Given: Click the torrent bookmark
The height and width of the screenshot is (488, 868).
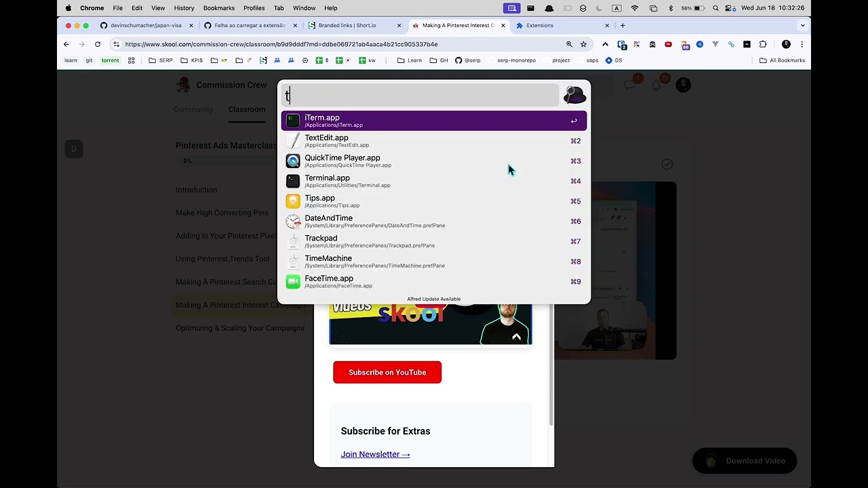Looking at the screenshot, I should pos(110,60).
